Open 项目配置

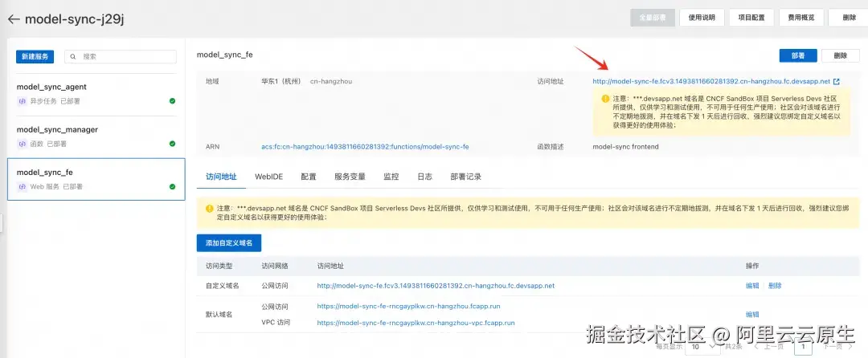pyautogui.click(x=751, y=18)
